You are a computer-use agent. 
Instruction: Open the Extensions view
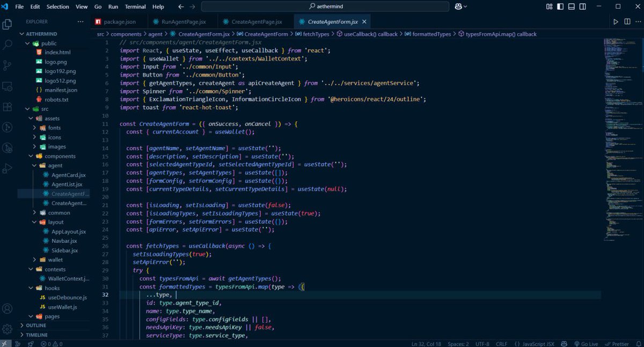7,107
